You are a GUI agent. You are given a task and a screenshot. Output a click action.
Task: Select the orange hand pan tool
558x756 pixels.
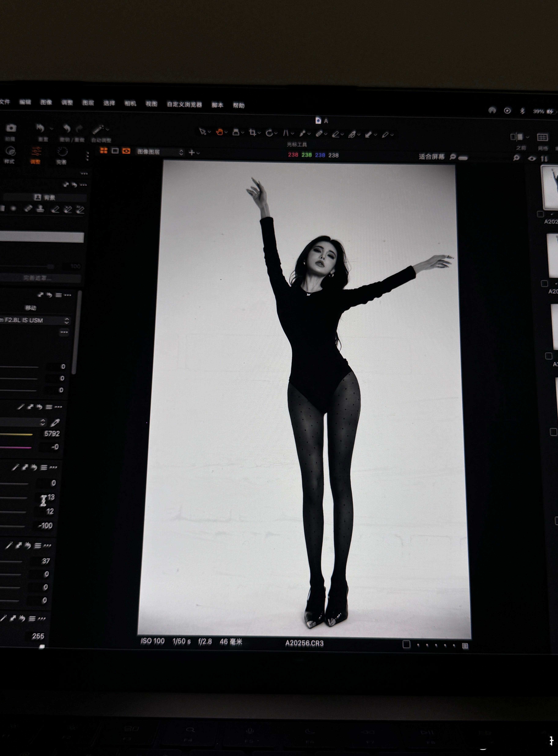220,132
